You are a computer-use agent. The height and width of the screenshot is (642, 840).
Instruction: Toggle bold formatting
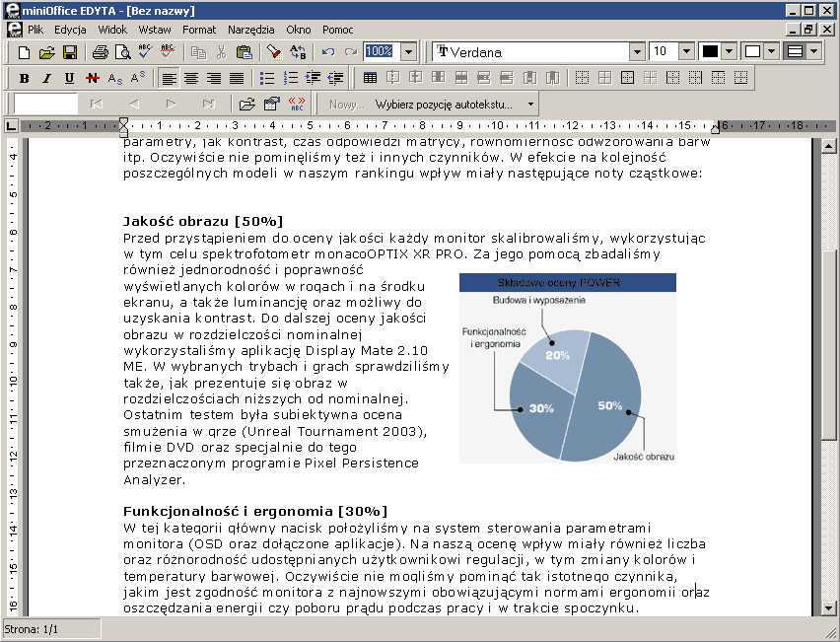tap(24, 78)
